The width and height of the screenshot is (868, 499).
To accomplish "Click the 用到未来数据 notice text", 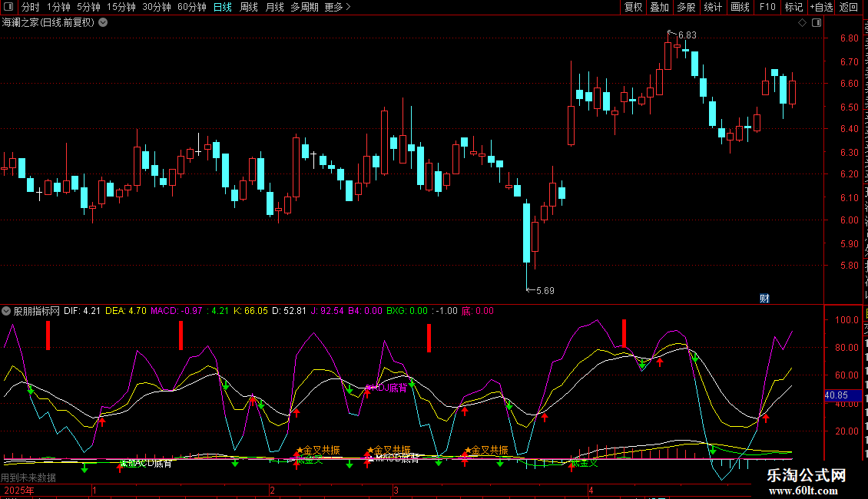I will [x=28, y=478].
